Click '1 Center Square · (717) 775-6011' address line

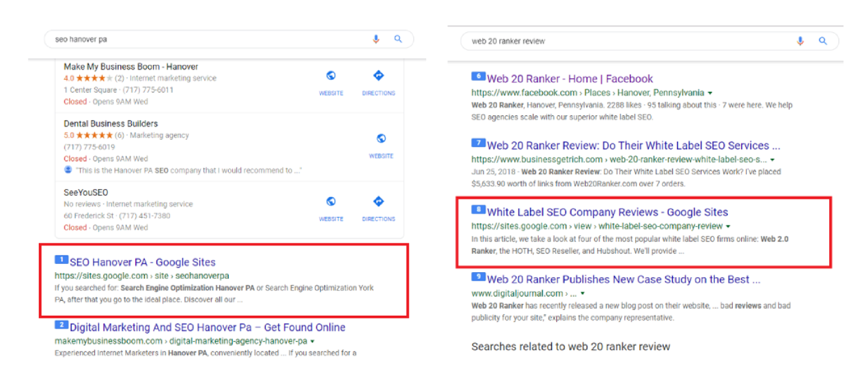tap(118, 90)
